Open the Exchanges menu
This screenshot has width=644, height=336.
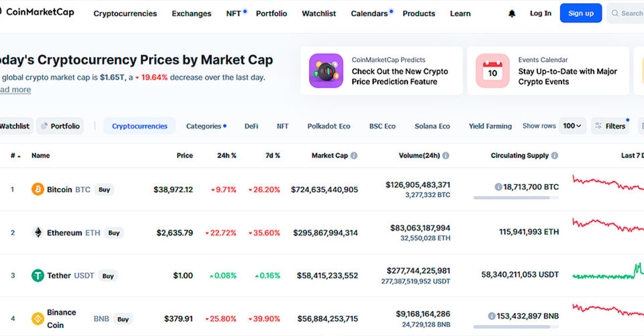point(191,14)
